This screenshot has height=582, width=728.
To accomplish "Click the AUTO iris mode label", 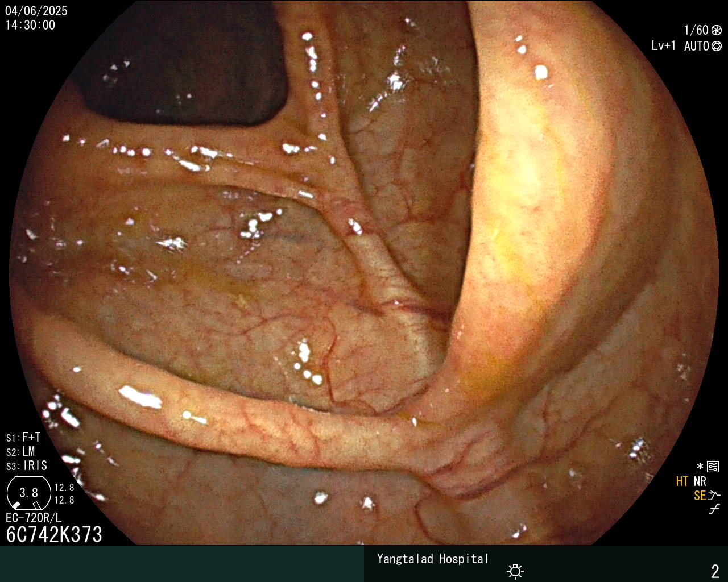I will pos(697,46).
